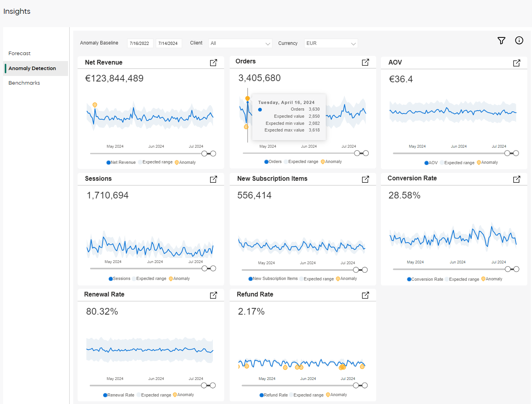
Task: Click New Subscription Items slider left handle
Action: point(356,270)
